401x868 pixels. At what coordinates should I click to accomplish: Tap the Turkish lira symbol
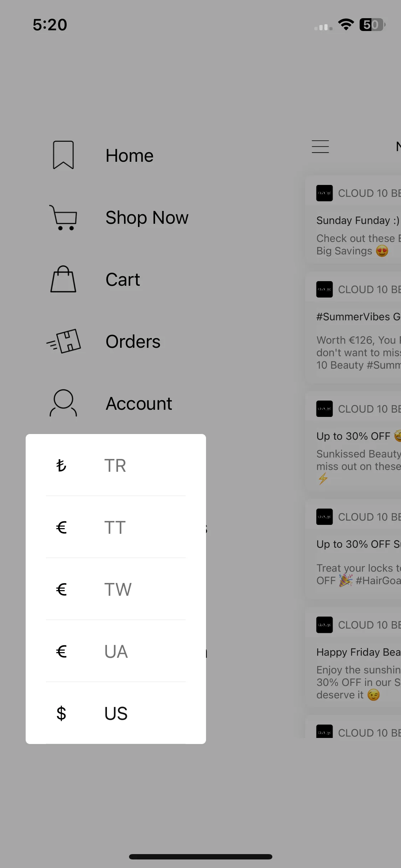[61, 465]
